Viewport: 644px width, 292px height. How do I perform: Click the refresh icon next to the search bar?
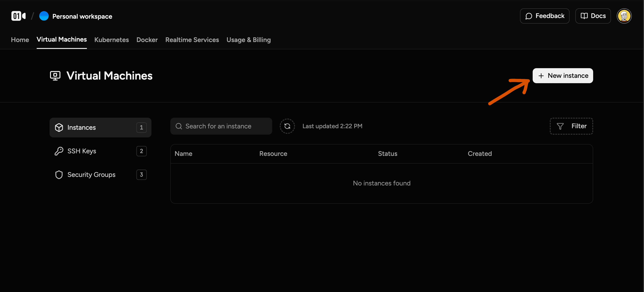coord(287,126)
